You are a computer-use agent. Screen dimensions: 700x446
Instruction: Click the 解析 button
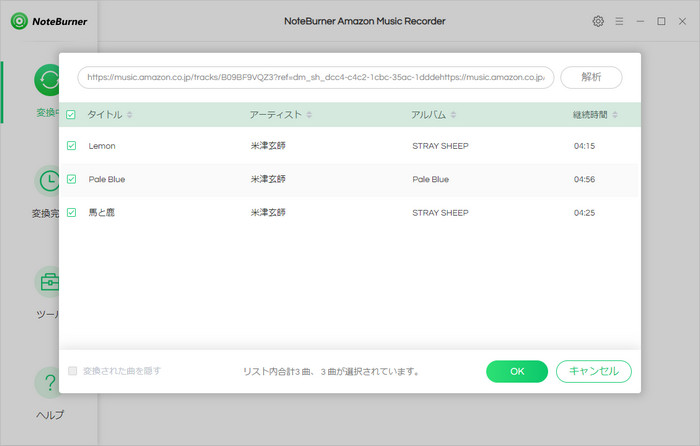591,77
